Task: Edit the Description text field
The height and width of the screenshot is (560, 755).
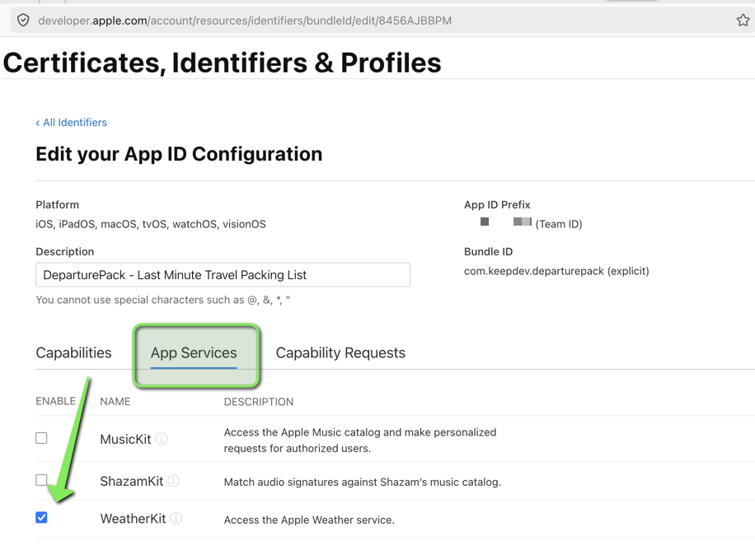Action: click(x=223, y=275)
